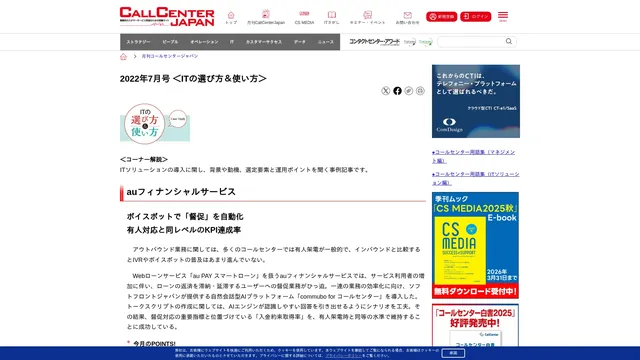Select the IT nav item

point(232,42)
